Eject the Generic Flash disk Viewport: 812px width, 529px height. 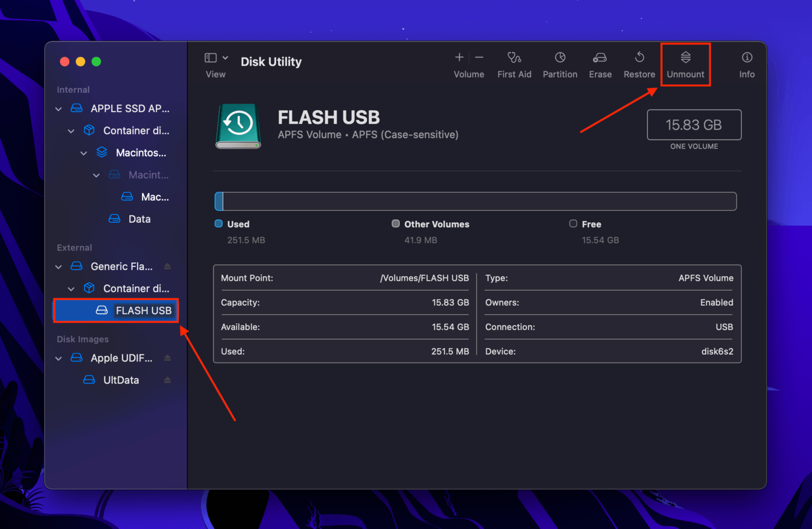168,266
